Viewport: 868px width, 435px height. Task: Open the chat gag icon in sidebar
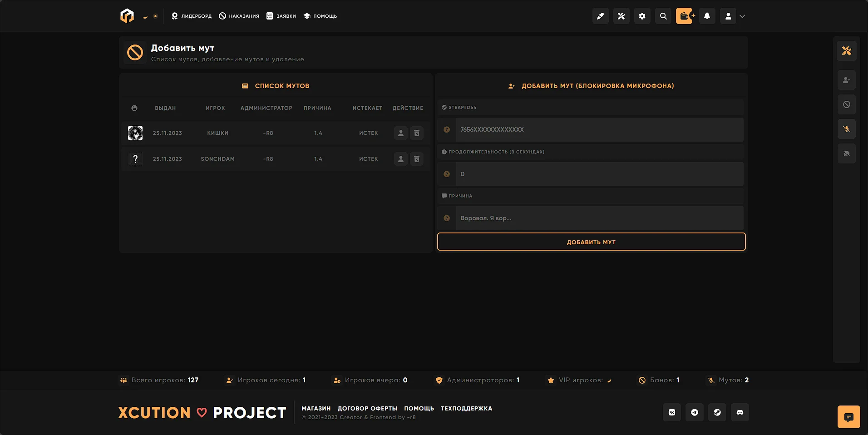(x=846, y=153)
